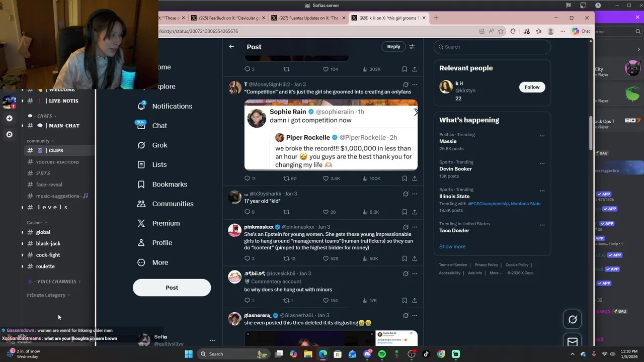Open Discord inbox icon in title bar
Image resolution: width=644 pixels, height=362 pixels.
(583, 6)
